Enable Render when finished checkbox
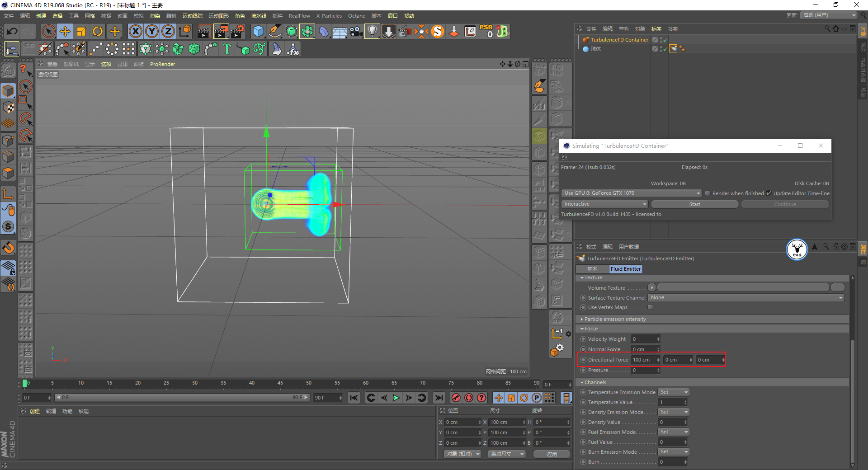This screenshot has width=868, height=470. [708, 193]
